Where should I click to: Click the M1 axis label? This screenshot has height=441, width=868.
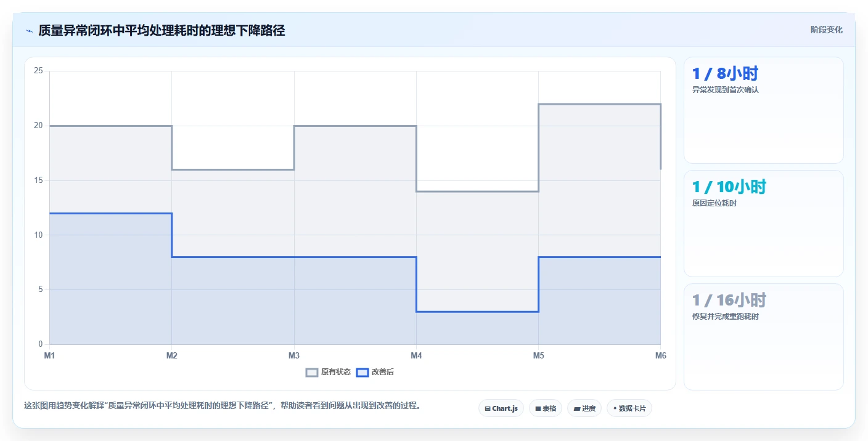(49, 355)
